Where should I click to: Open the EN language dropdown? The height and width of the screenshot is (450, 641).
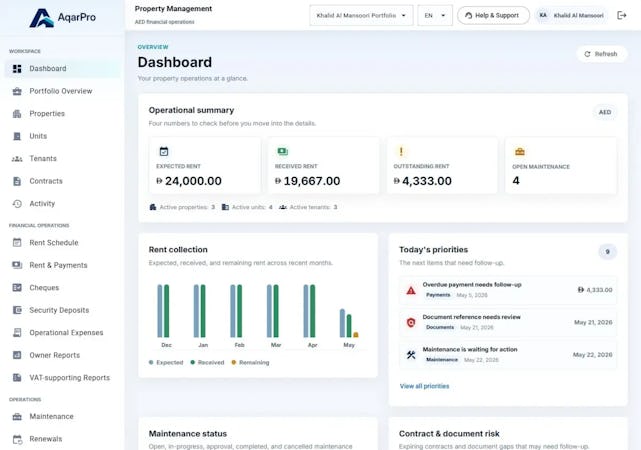pos(435,16)
